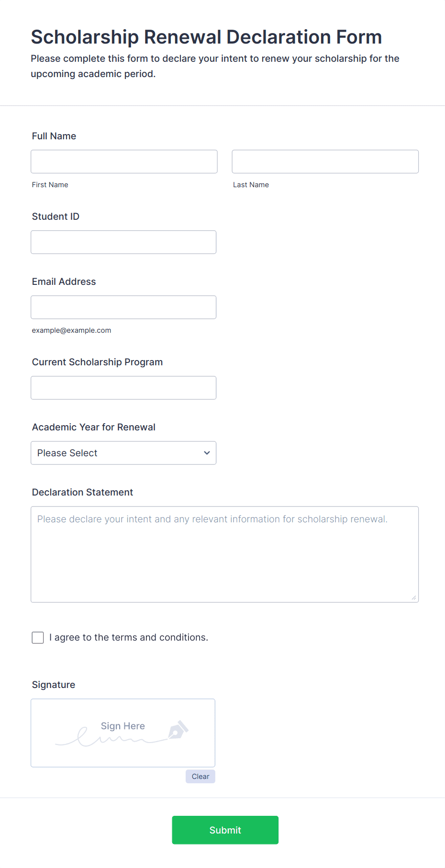The width and height of the screenshot is (445, 868).
Task: Click inside the Declaration Statement textarea
Action: click(225, 554)
